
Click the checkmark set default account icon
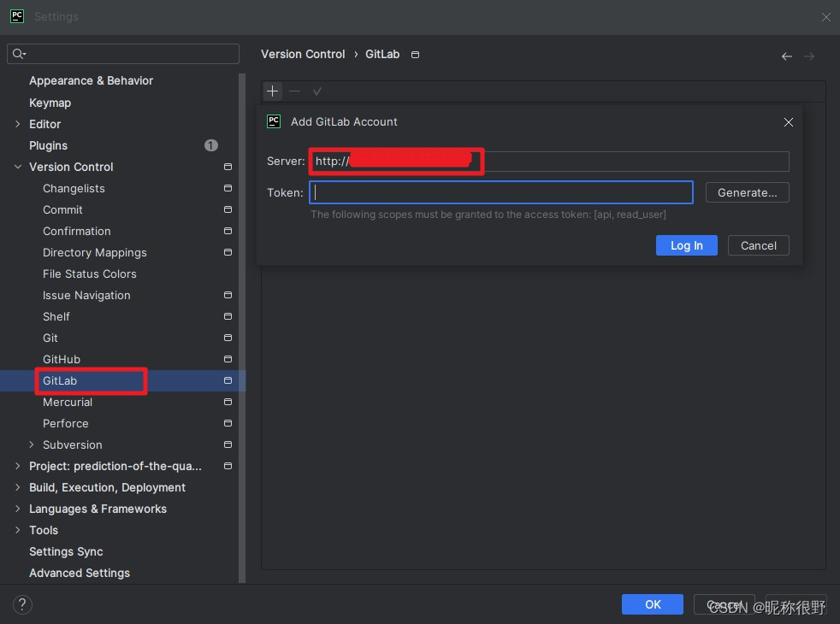point(317,91)
